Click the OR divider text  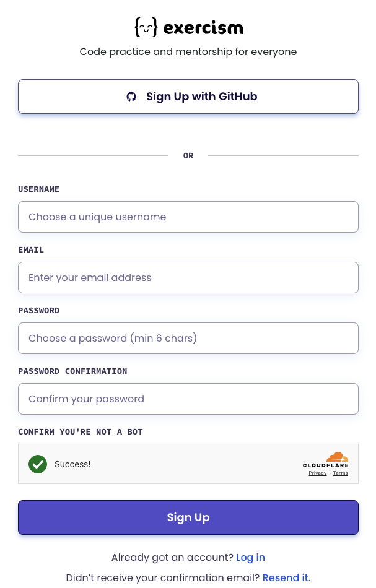[x=188, y=155]
